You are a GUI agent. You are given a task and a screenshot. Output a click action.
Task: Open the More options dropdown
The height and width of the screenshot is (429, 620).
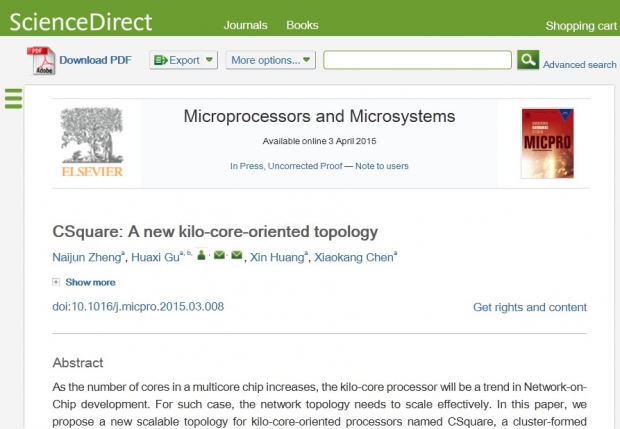pyautogui.click(x=270, y=60)
